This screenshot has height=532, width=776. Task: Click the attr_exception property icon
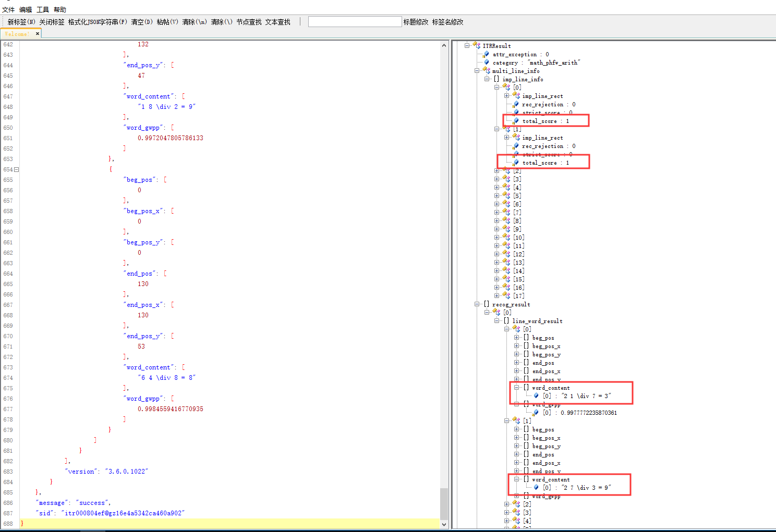[487, 54]
